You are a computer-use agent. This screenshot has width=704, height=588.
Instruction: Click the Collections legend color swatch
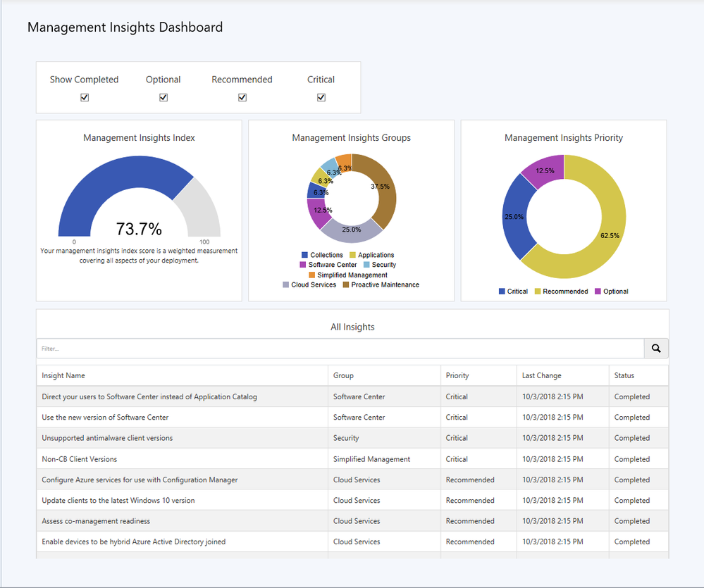(304, 255)
